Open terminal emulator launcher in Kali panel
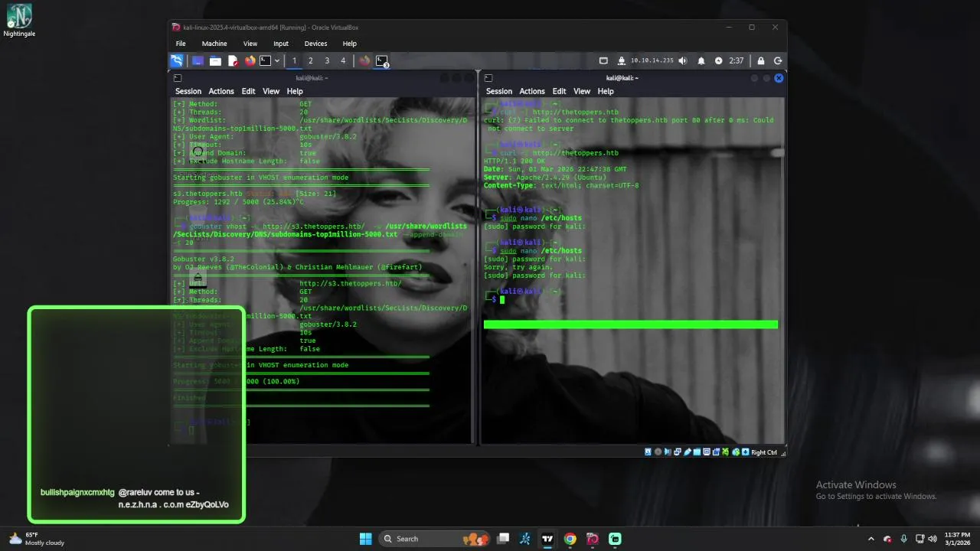 coord(265,60)
